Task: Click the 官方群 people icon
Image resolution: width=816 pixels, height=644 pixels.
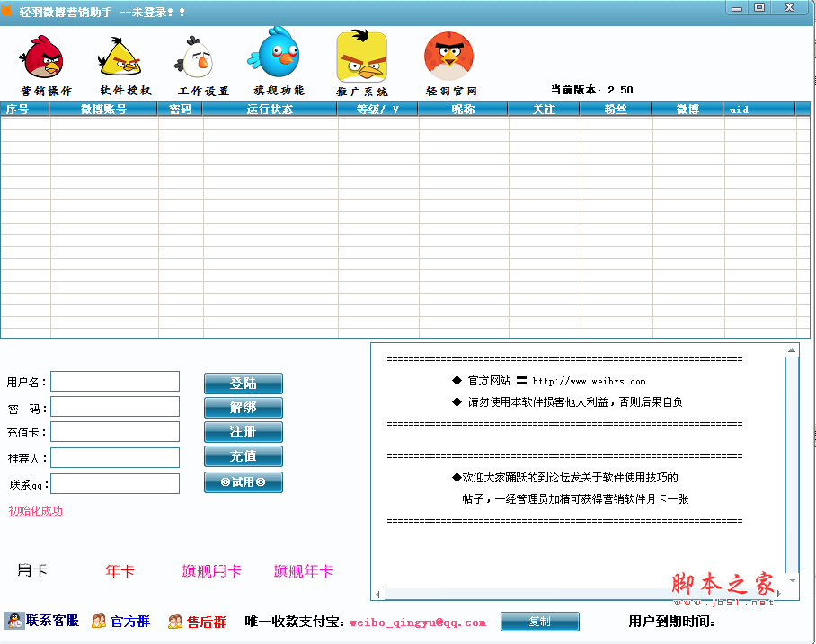Action: coord(98,622)
